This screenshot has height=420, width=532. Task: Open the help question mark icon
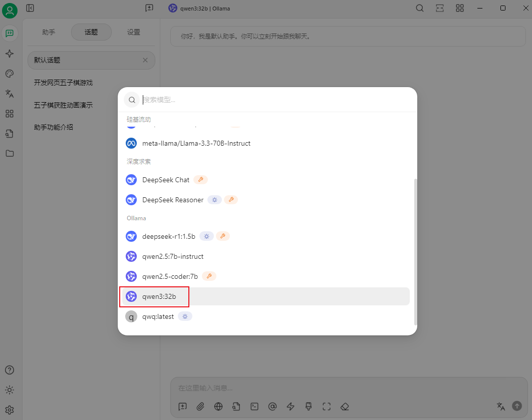click(x=10, y=370)
